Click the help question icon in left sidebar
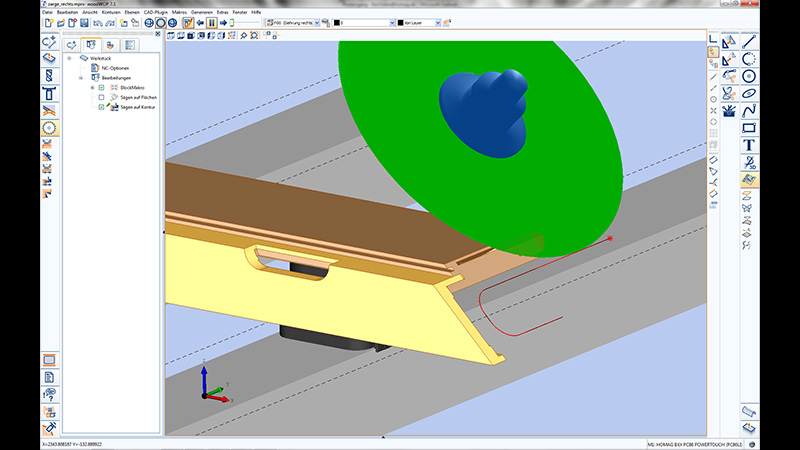Viewport: 800px width, 450px height. click(x=49, y=394)
